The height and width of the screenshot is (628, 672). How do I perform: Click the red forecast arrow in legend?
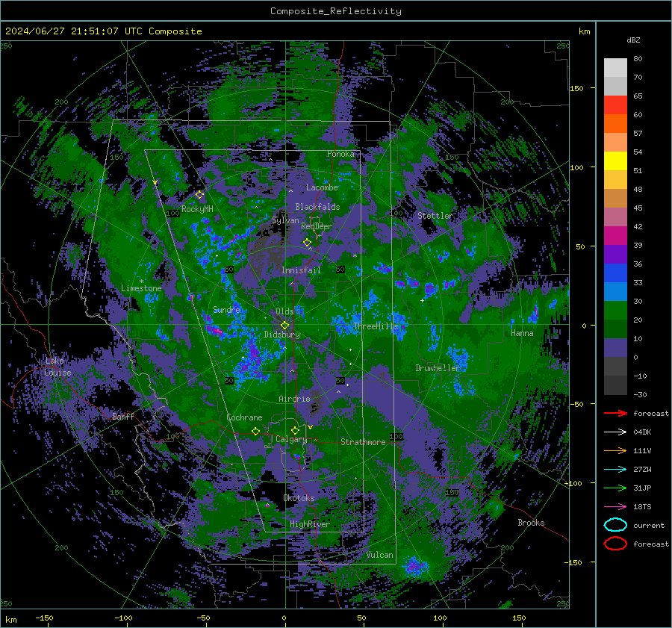pos(615,413)
